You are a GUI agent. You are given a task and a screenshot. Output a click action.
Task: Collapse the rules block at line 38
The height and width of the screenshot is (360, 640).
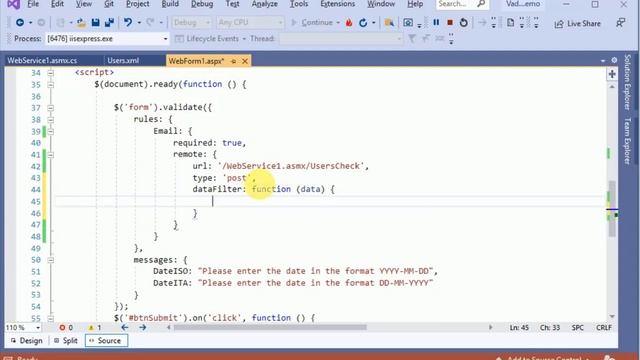click(51, 120)
